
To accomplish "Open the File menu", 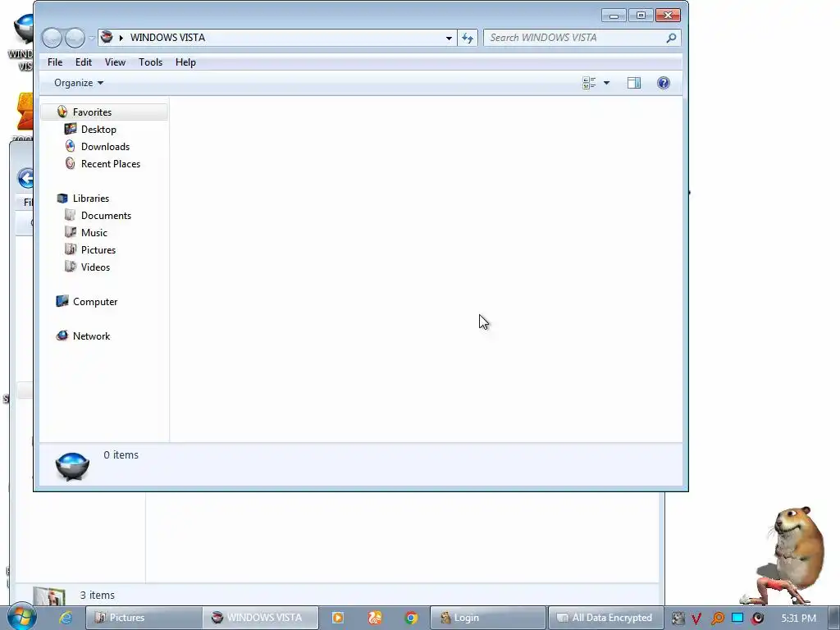I will (x=55, y=62).
